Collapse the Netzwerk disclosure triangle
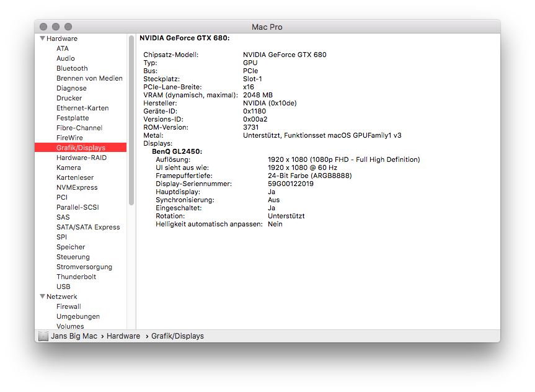Viewport: 535px width, 392px height. [x=42, y=296]
